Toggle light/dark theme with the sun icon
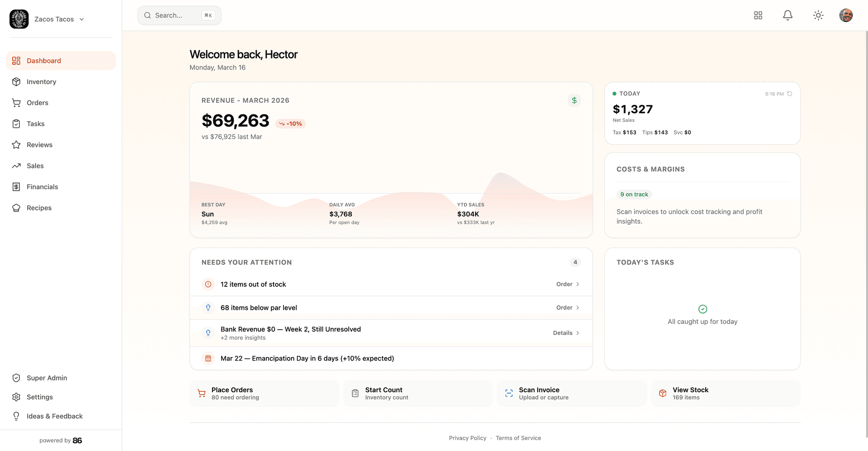This screenshot has height=451, width=868. 818,15
